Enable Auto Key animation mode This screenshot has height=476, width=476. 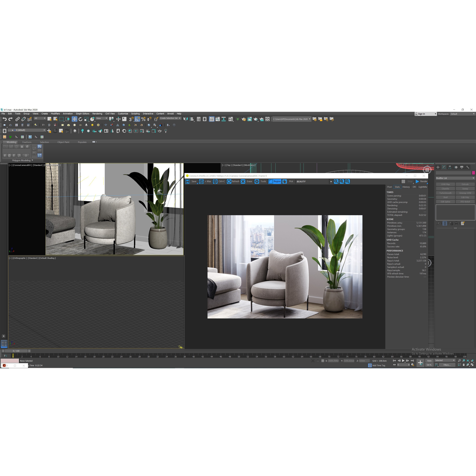429,361
